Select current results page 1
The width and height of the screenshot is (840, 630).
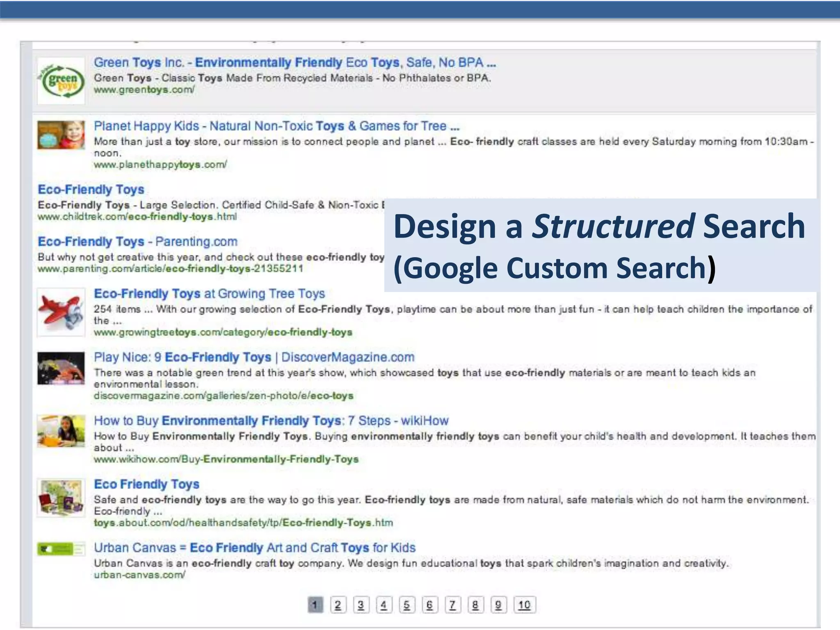315,605
